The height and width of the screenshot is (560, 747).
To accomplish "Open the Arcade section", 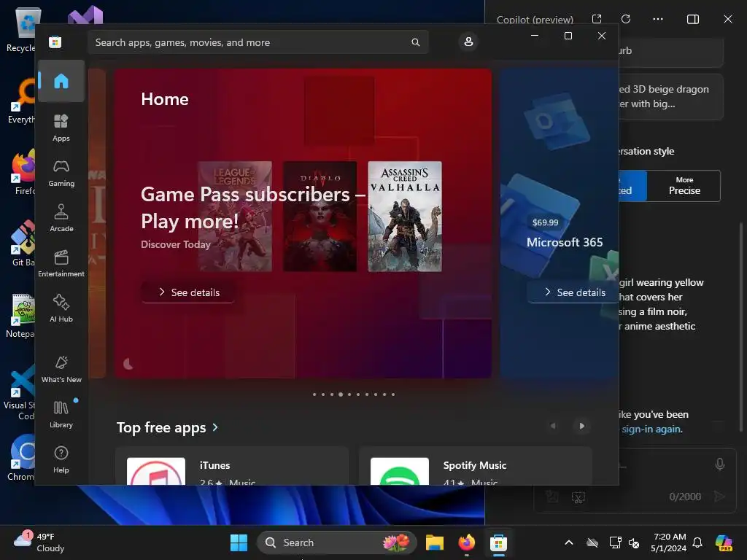I will pyautogui.click(x=61, y=219).
